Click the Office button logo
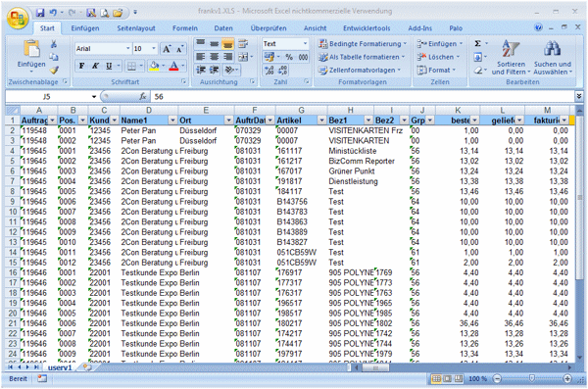The height and width of the screenshot is (389, 588). point(18,18)
